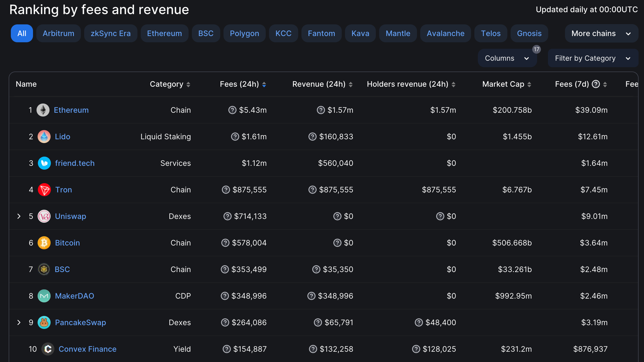Open the Convex Finance link

click(87, 349)
